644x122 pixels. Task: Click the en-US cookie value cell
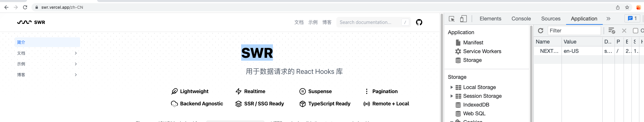tap(582, 51)
